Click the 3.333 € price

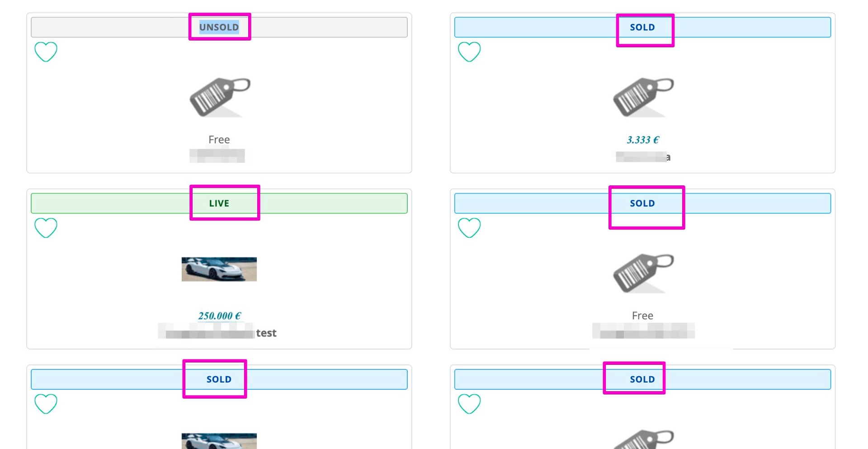(642, 140)
